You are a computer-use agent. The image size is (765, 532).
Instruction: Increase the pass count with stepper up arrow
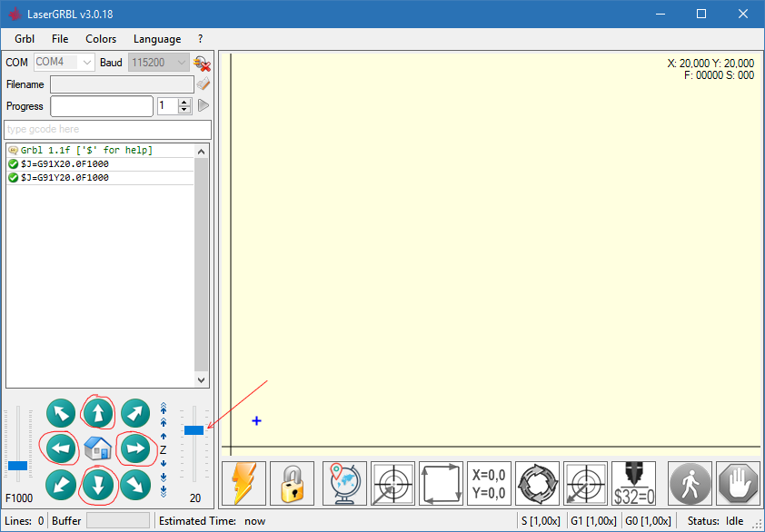point(184,102)
